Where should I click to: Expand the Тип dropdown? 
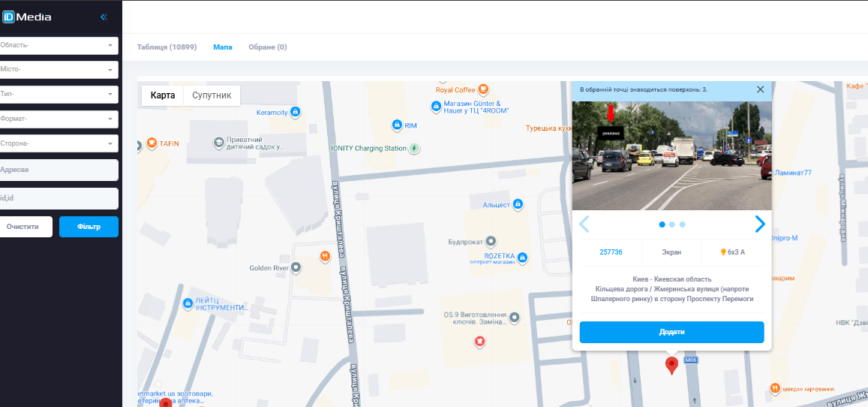point(58,94)
